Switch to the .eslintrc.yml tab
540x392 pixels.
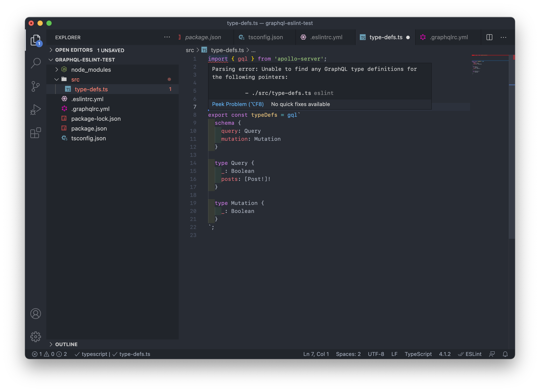click(x=326, y=37)
